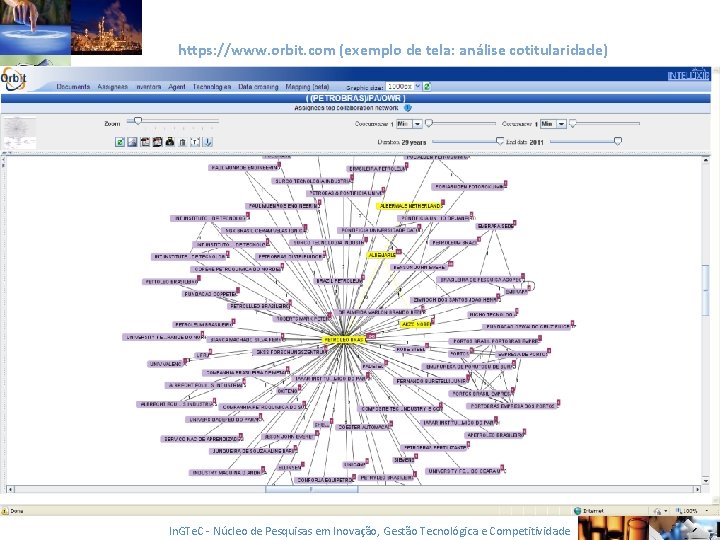Screen dimensions: 720x540
Task: Select the PONTIFICIA UNIVERSIDADE CATOLICA node
Action: click(378, 231)
